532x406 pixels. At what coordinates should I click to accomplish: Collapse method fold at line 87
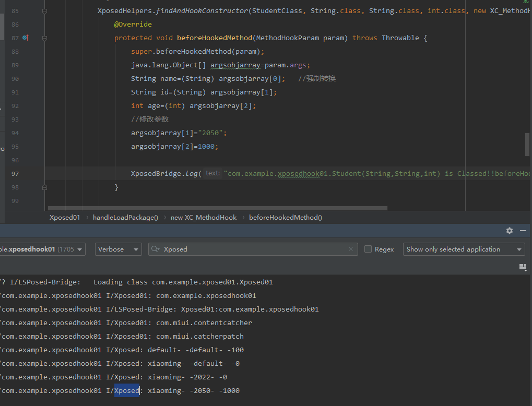pos(44,38)
